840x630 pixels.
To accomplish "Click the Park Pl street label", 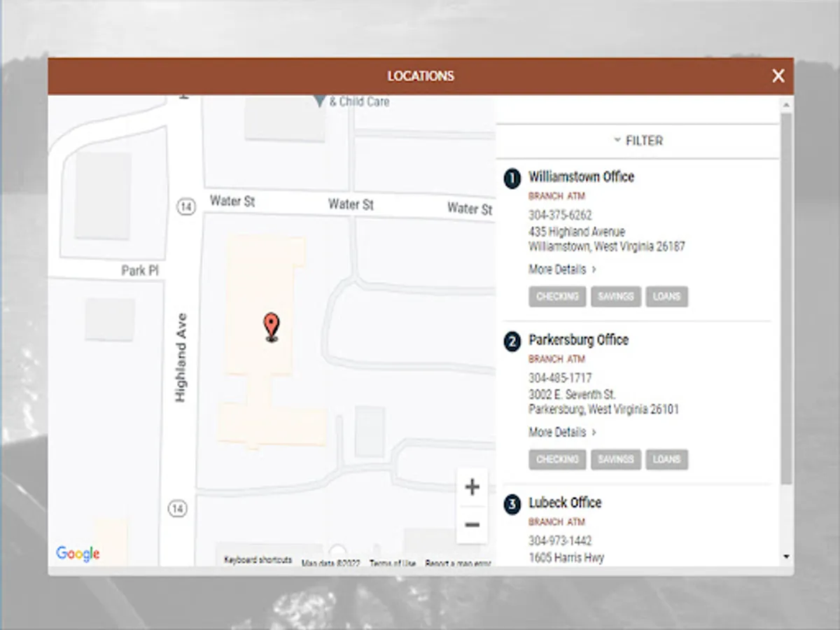I will pos(140,270).
